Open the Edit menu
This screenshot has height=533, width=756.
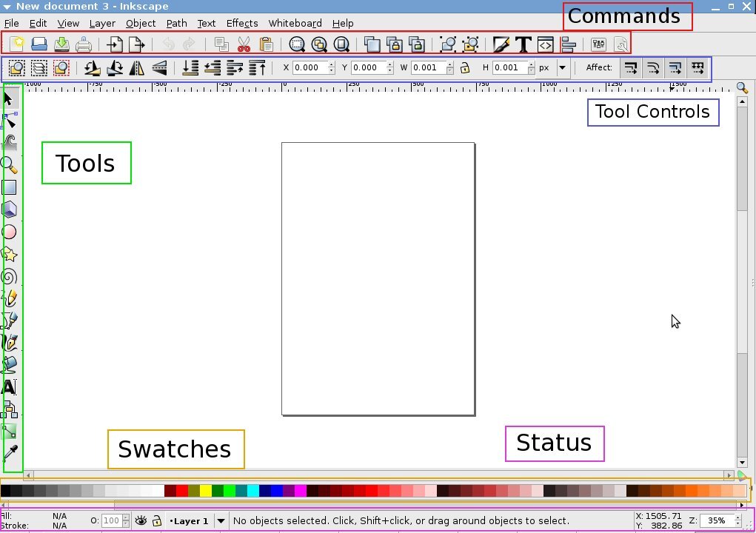tap(38, 23)
